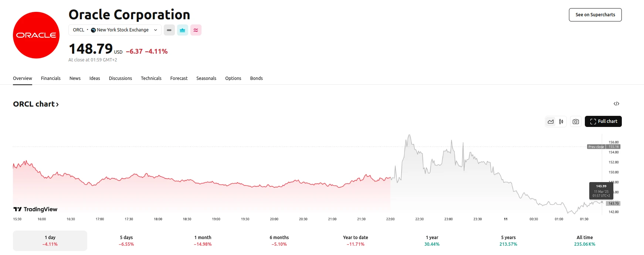
Task: Select the 5 years time range
Action: click(x=508, y=241)
